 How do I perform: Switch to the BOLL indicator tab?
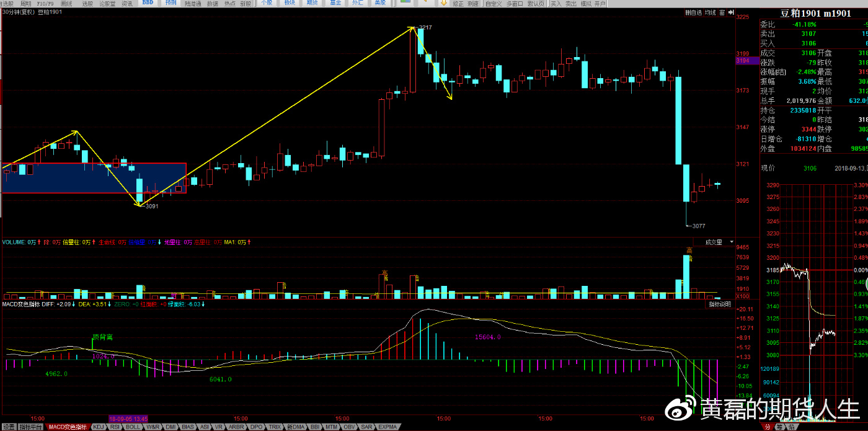tap(133, 427)
